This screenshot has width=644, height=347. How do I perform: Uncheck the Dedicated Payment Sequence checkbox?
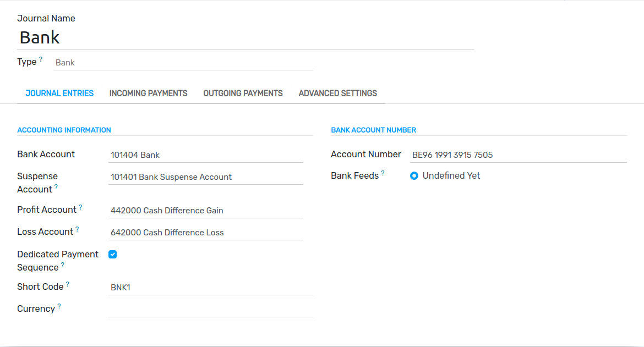pyautogui.click(x=112, y=254)
